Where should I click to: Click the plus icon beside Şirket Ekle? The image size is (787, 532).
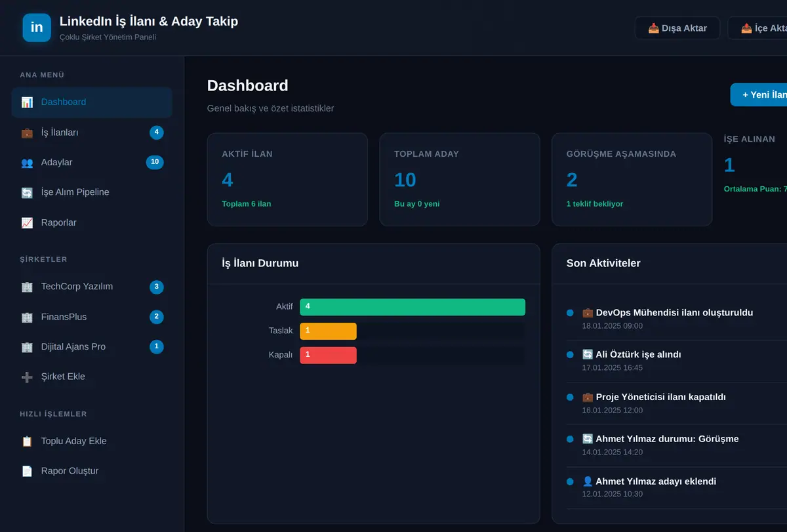point(27,377)
